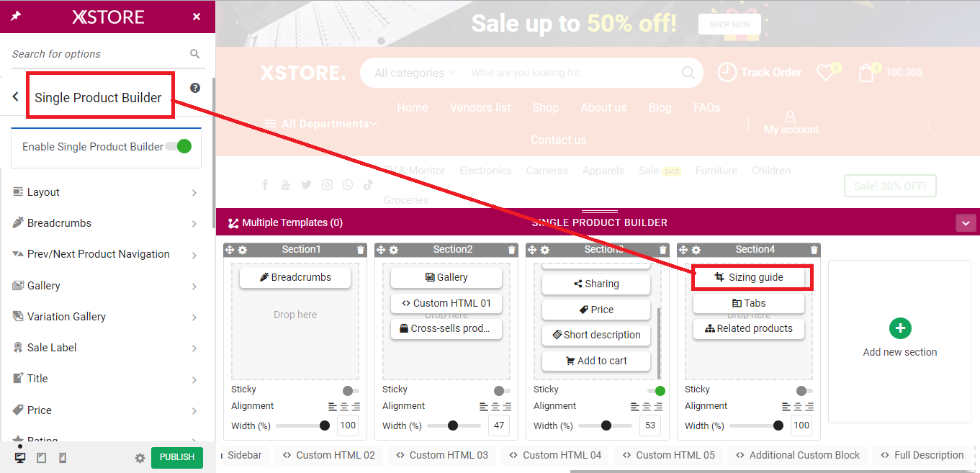Click Section2 width value field showing 47

point(499,425)
